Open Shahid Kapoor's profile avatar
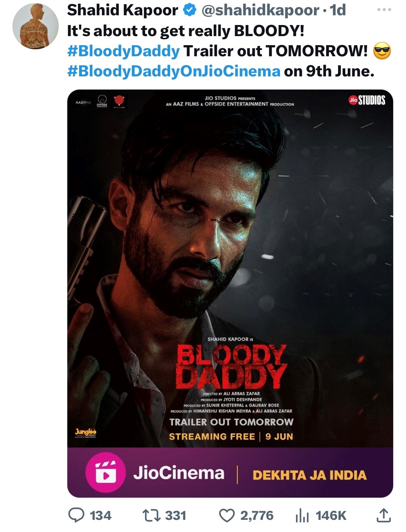406x532 pixels. click(35, 26)
